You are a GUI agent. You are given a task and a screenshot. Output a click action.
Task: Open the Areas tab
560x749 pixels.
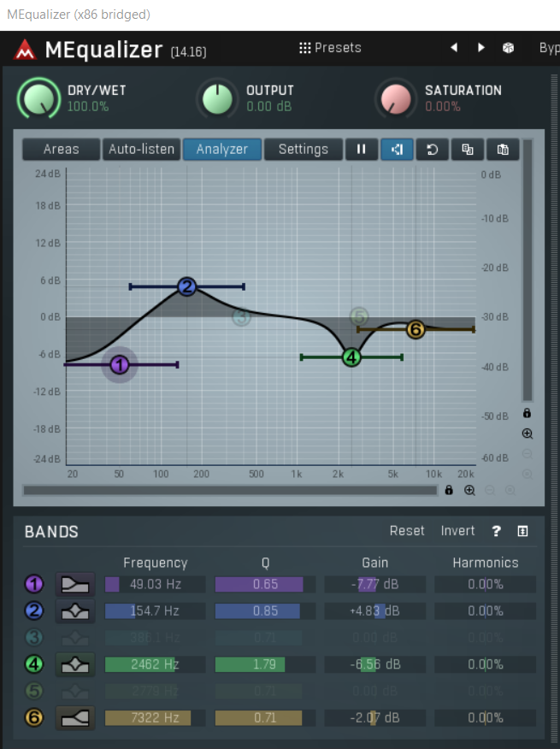click(x=62, y=149)
